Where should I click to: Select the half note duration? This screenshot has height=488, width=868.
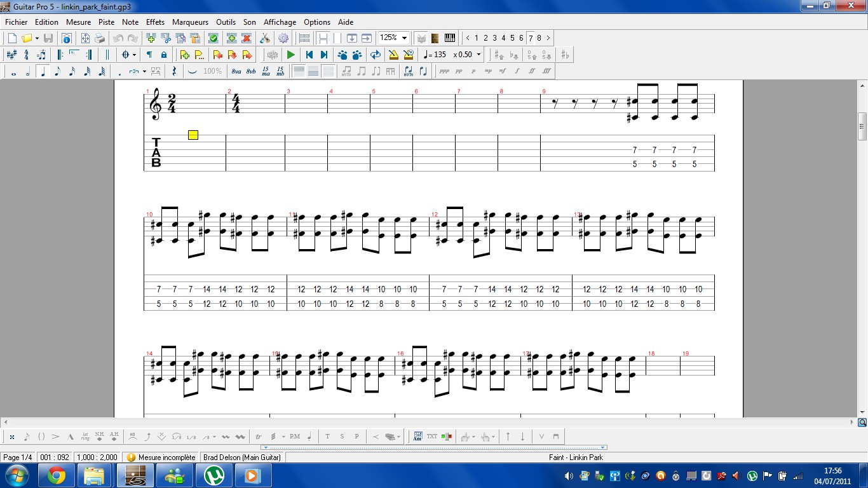pos(28,71)
